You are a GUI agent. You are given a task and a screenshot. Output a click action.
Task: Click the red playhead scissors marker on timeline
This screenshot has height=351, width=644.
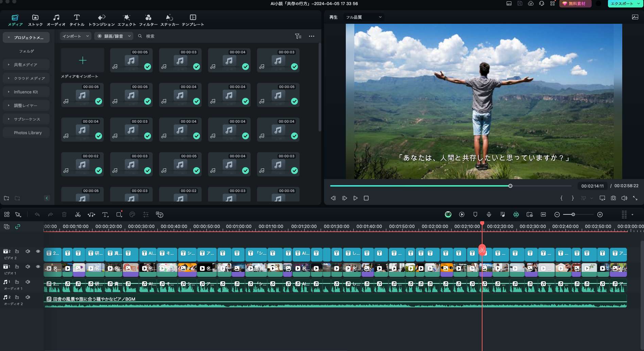pyautogui.click(x=482, y=250)
